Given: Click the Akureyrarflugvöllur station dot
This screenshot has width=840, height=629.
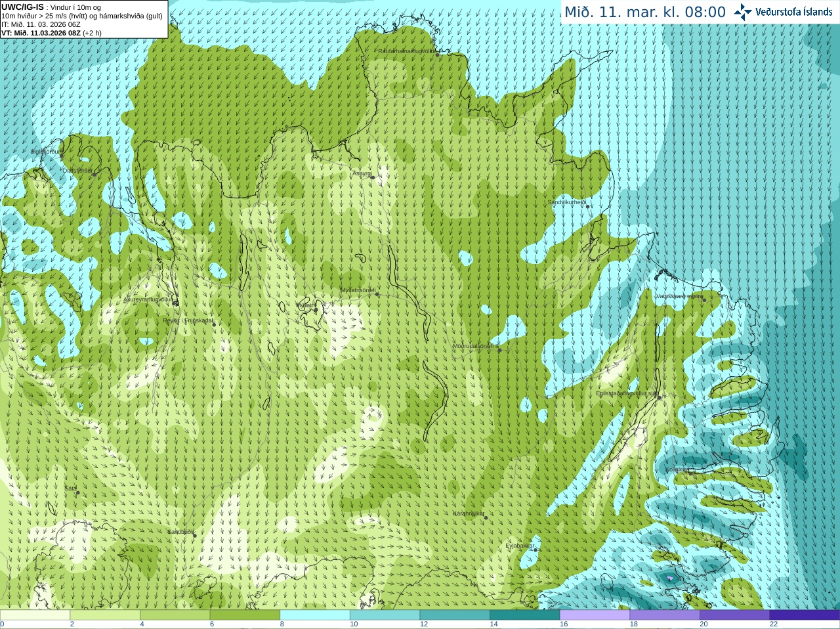Looking at the screenshot, I should point(175,303).
